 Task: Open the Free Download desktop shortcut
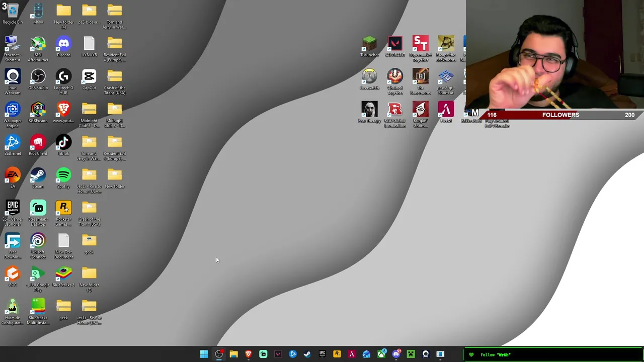pyautogui.click(x=13, y=246)
